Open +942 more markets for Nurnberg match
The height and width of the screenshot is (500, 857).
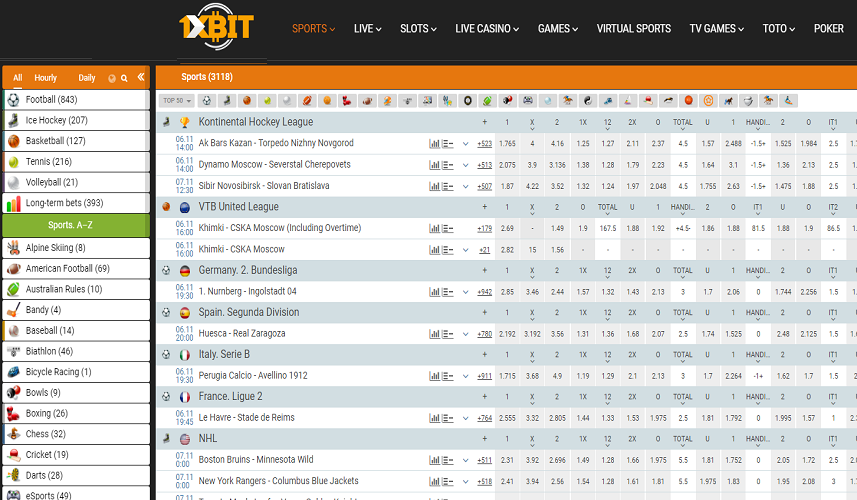[484, 292]
